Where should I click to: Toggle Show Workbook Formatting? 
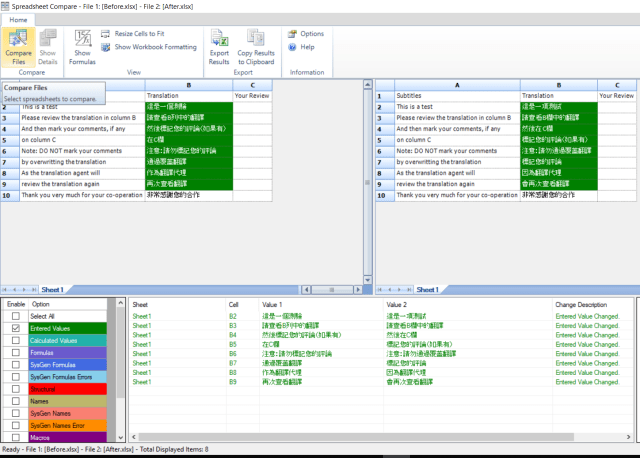click(154, 47)
